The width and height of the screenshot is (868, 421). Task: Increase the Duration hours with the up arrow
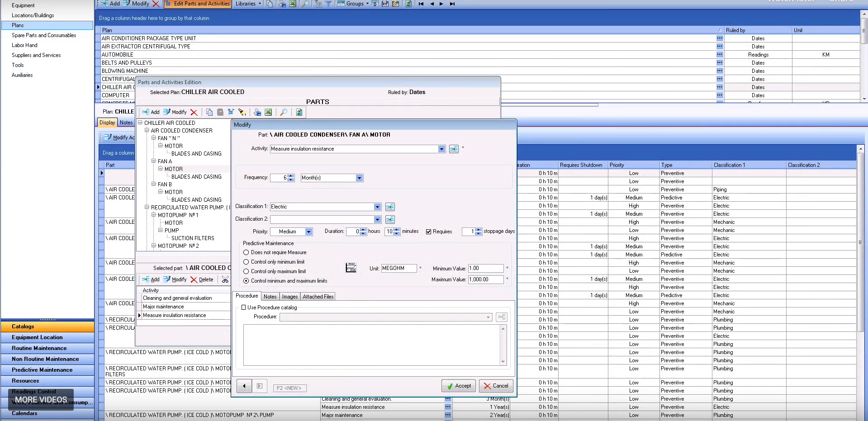363,230
